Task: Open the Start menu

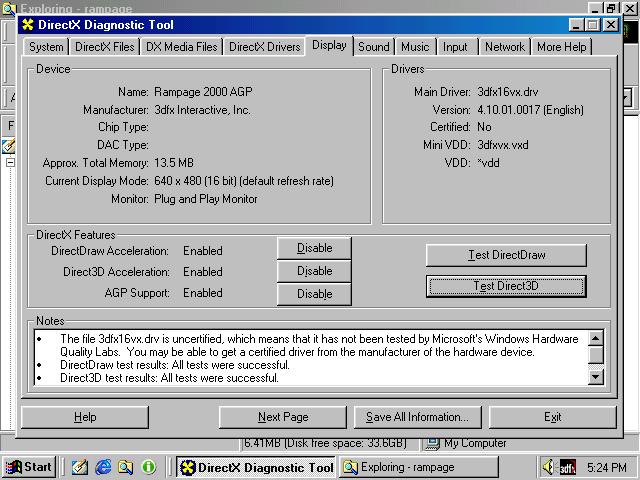Action: 28,467
